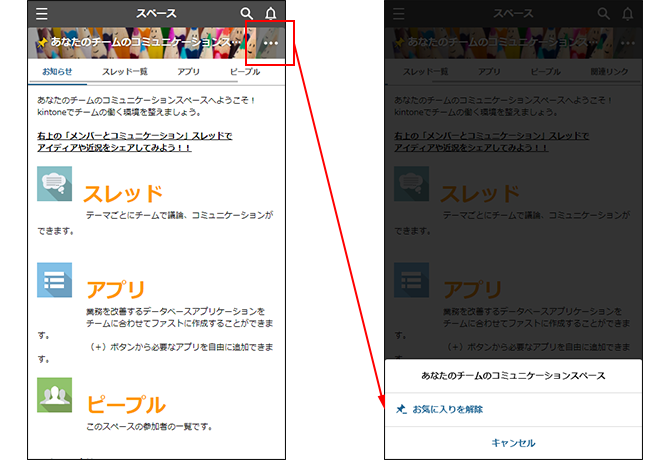
Task: Open the hamburger menu on left screen
Action: click(x=41, y=14)
